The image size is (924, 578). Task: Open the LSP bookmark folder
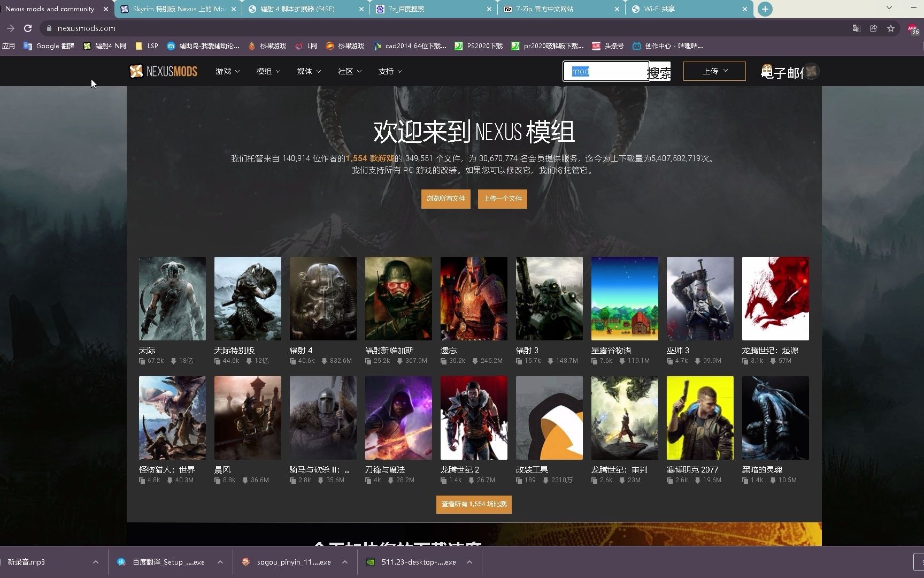click(x=147, y=46)
